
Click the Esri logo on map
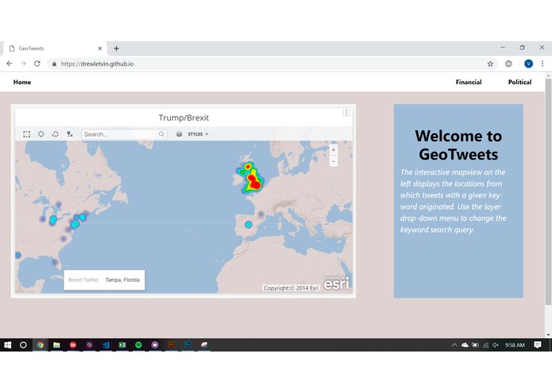pos(337,282)
